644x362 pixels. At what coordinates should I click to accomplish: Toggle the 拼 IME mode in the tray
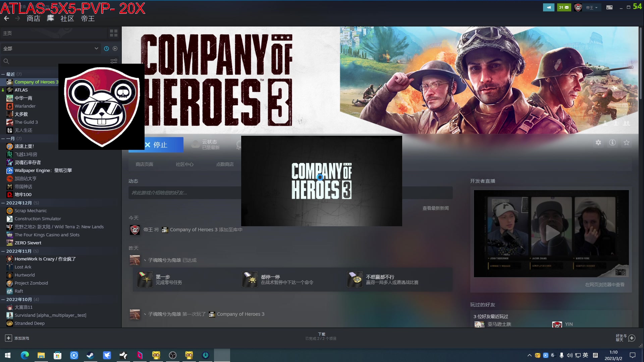pos(595,355)
